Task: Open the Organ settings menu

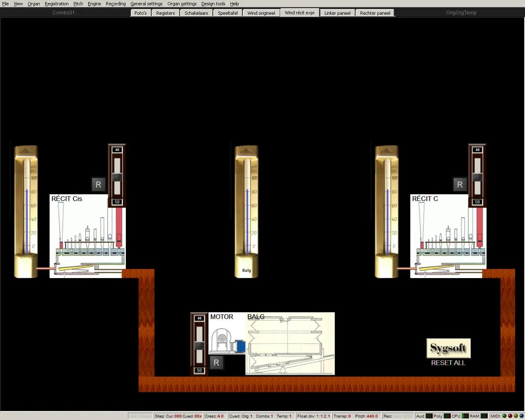Action: point(182,4)
